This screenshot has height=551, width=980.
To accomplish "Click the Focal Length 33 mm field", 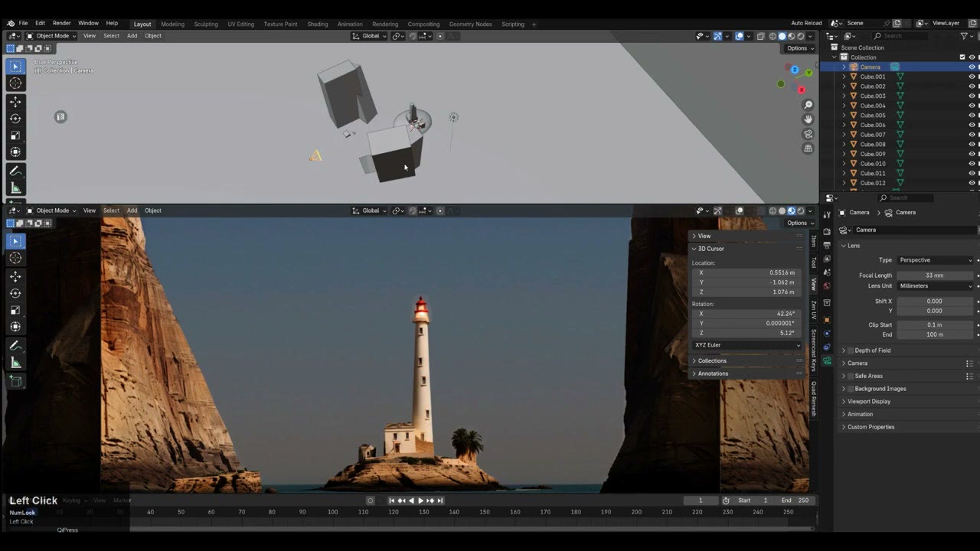I will [x=935, y=275].
